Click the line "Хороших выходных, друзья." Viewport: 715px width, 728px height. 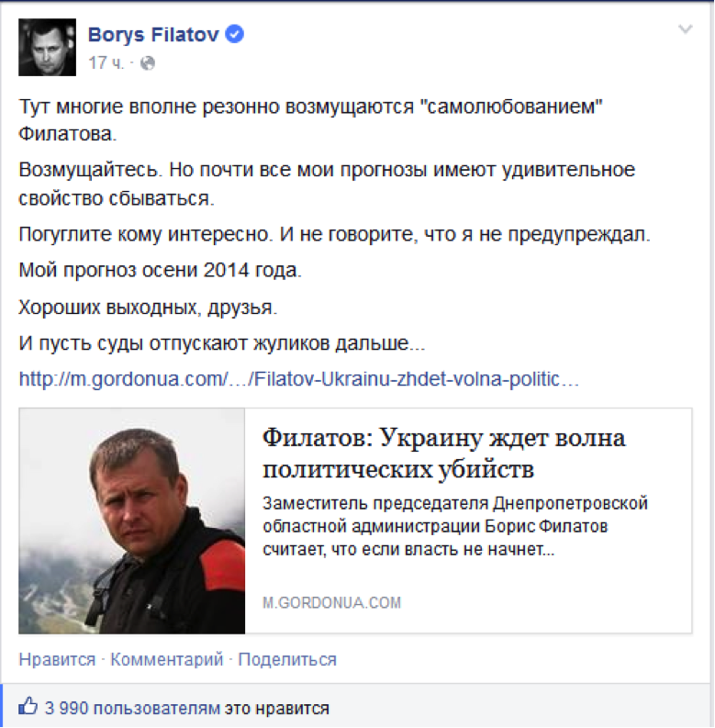pos(147,308)
